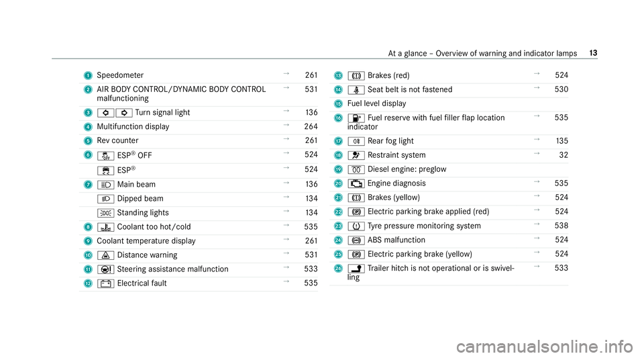Click the number 9 Coolant temperature display marker
This screenshot has height=358, width=644.
click(x=88, y=241)
